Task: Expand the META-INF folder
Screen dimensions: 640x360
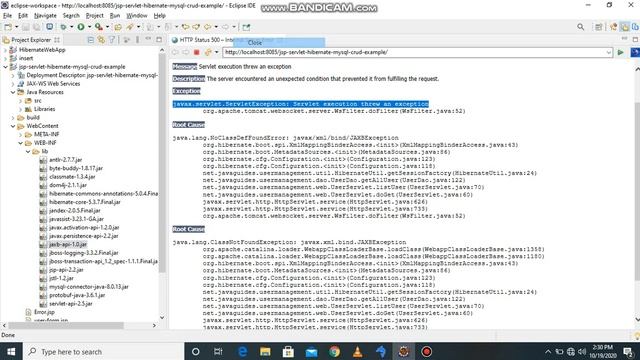Action: [x=20, y=135]
